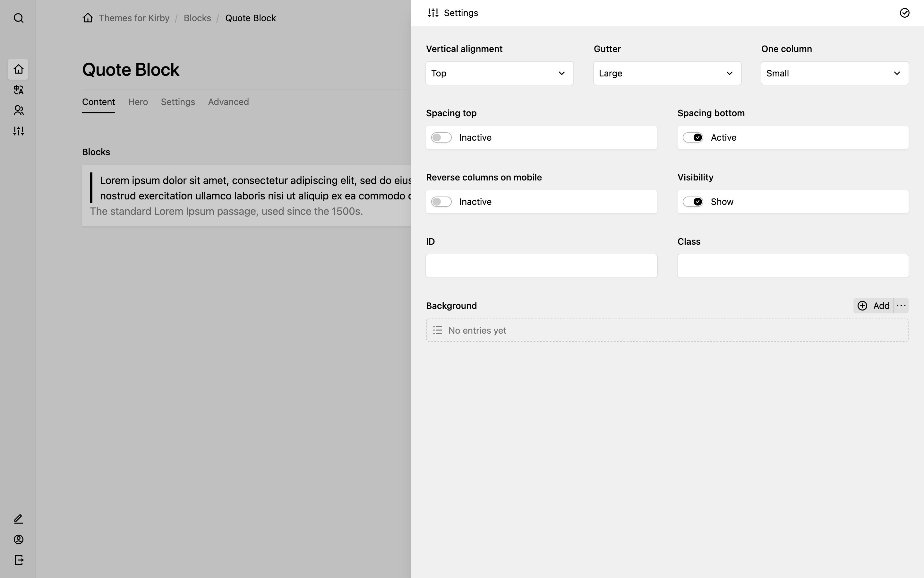Open the Vertical alignment dropdown
924x578 pixels.
click(500, 74)
